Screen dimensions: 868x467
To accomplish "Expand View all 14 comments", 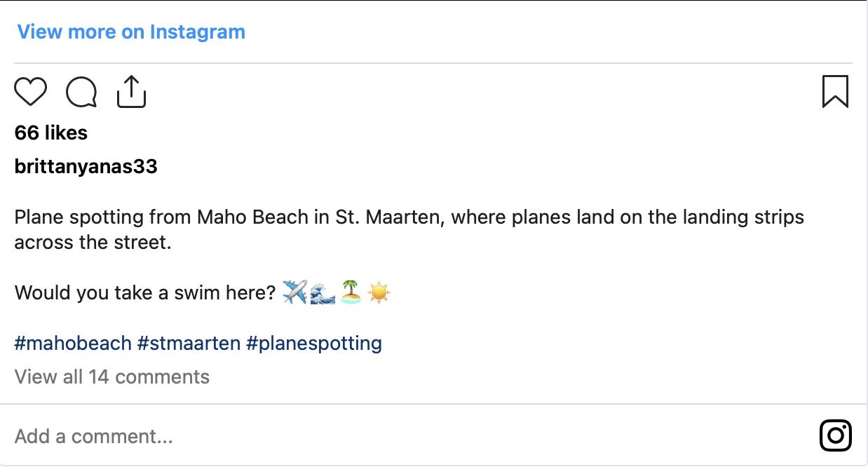I will (x=112, y=377).
